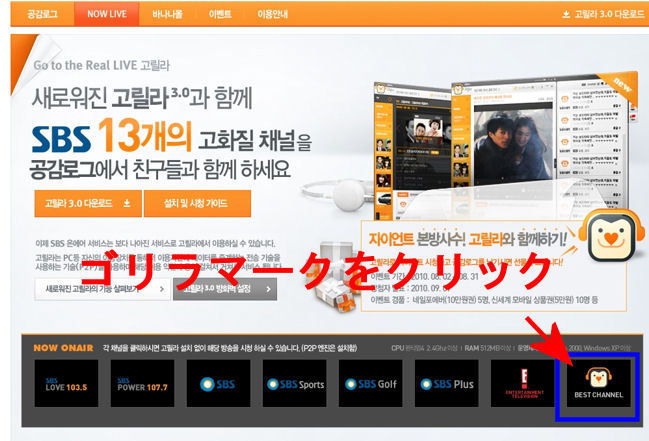Open the 이벤트 menu item
The image size is (649, 441).
click(x=220, y=14)
